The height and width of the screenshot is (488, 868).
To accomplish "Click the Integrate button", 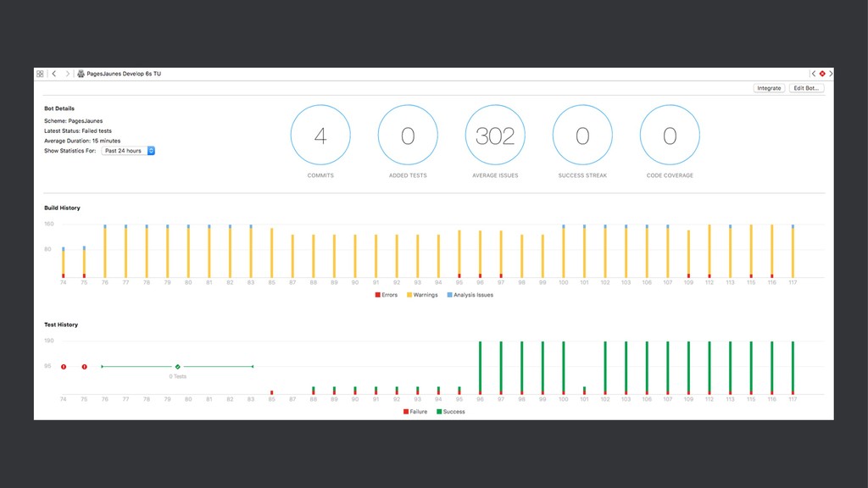I will click(769, 88).
